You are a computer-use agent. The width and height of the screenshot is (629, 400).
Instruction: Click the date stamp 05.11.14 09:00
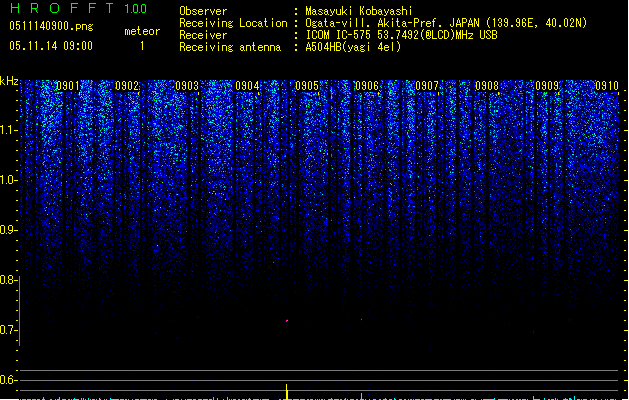[x=51, y=46]
